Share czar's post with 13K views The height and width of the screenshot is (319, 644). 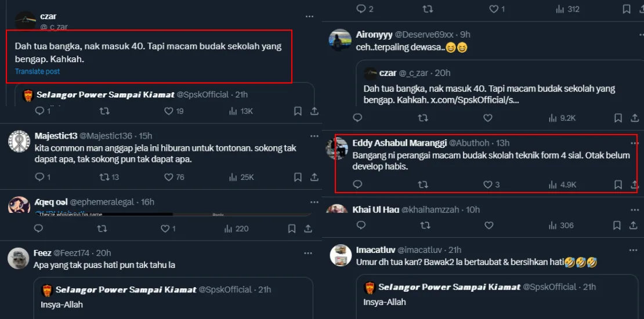pos(314,111)
